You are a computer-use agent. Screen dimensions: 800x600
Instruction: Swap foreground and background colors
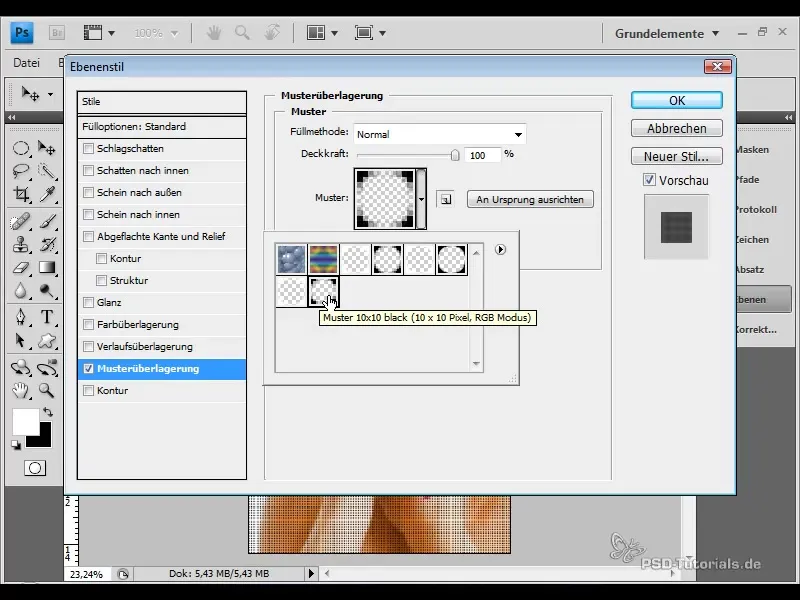point(47,411)
